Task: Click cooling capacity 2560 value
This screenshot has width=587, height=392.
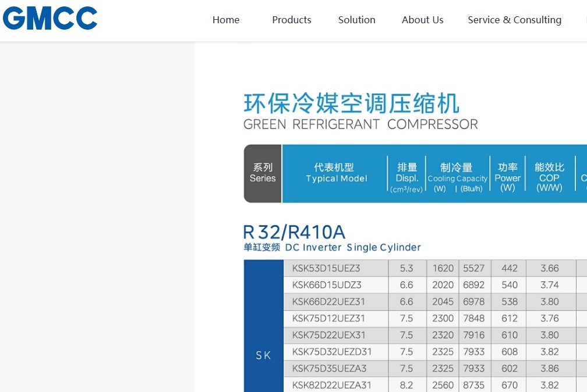Action: pos(443,385)
